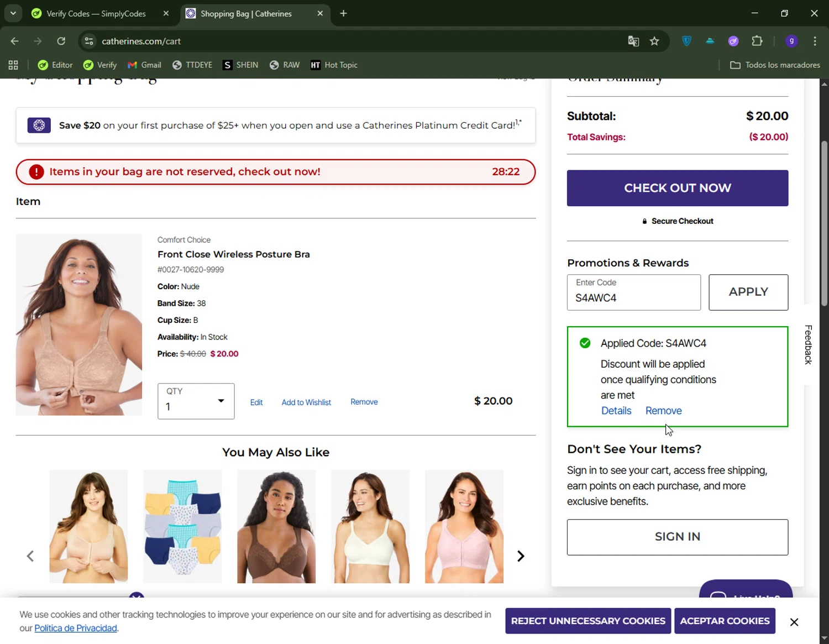Click the page vertical scrollbar thumb
Screen dimensions: 829x644
pyautogui.click(x=824, y=223)
